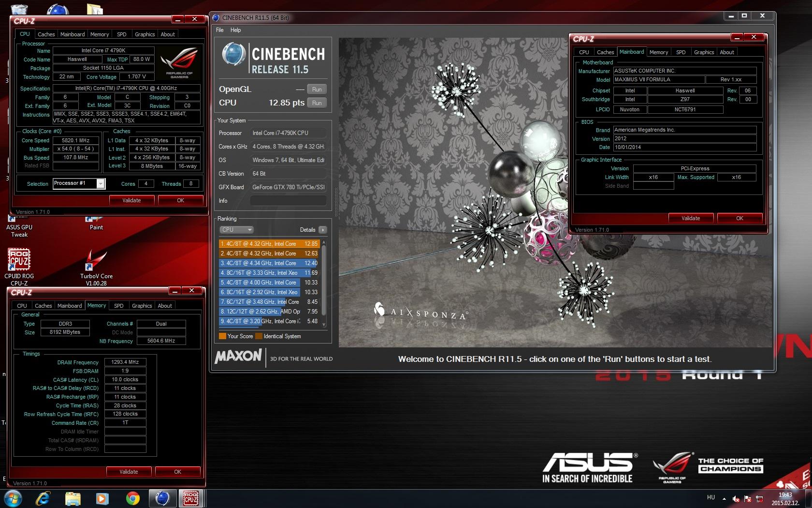
Task: Launch TurboV Core V1.00.28 shortcut
Action: (97, 267)
